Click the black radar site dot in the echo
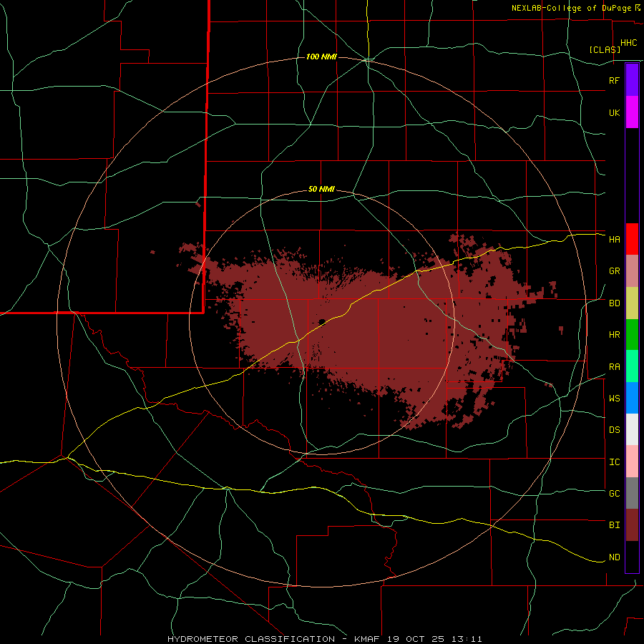This screenshot has height=644, width=644. (x=322, y=321)
